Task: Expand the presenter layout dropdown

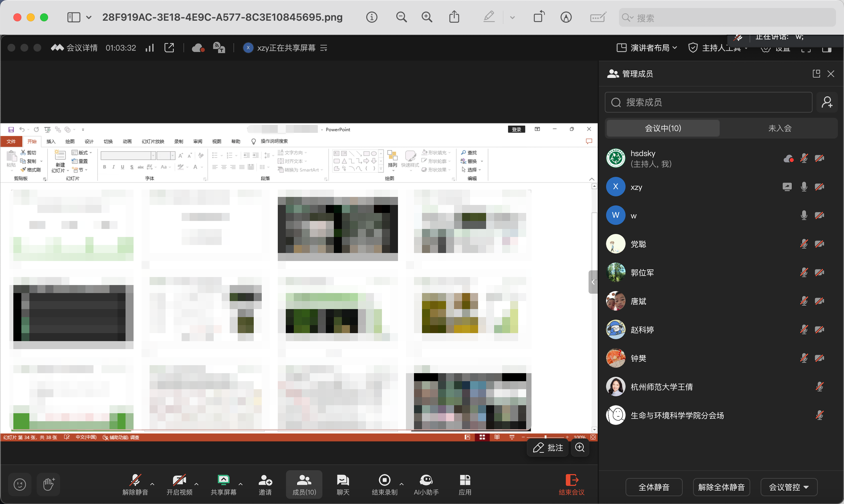Action: [x=647, y=48]
